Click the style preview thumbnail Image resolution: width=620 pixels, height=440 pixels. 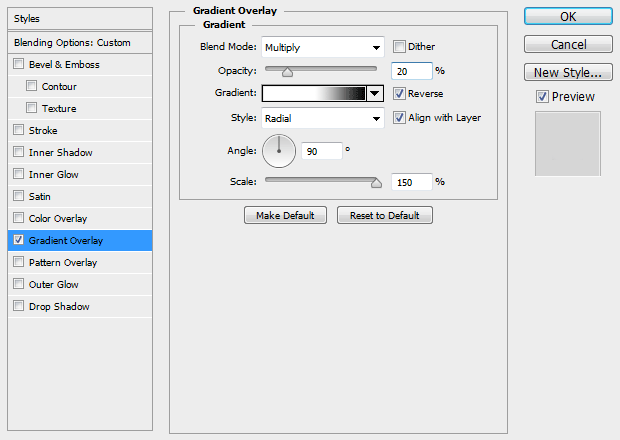(568, 144)
